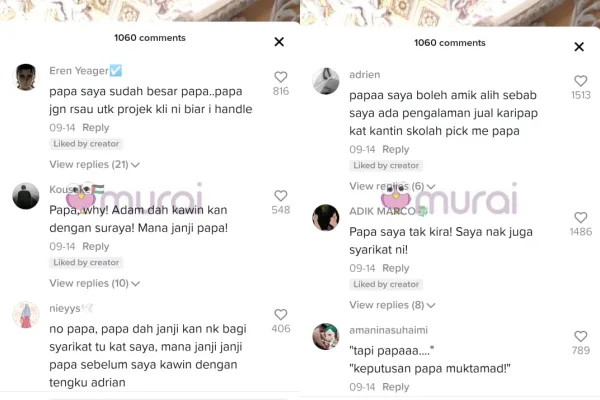
Task: Reply to amaninasuhaimi's comment
Action: coord(396,387)
